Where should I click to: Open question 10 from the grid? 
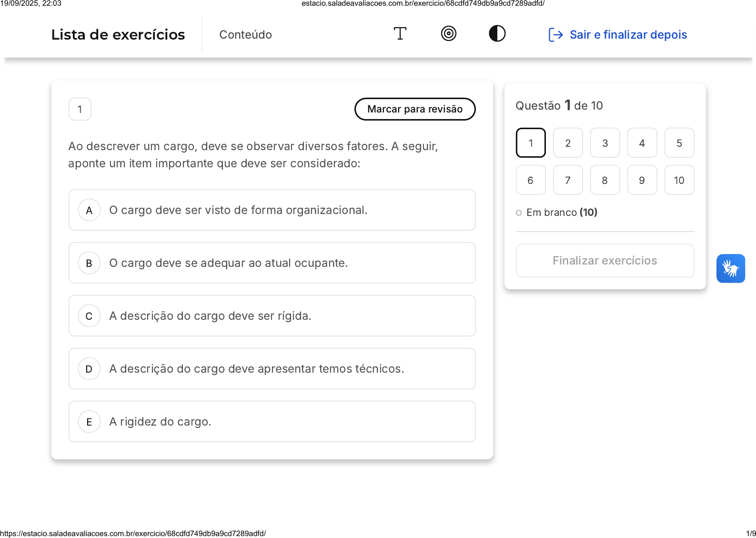tap(679, 180)
